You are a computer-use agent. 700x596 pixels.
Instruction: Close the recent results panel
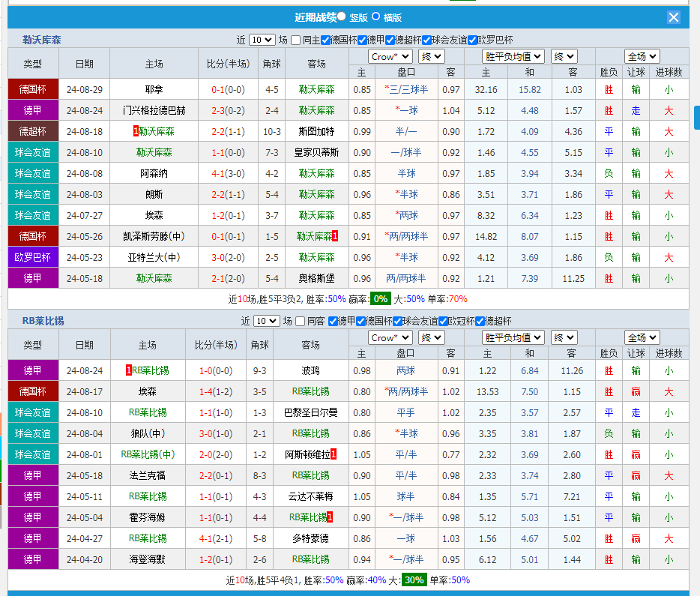(x=674, y=17)
